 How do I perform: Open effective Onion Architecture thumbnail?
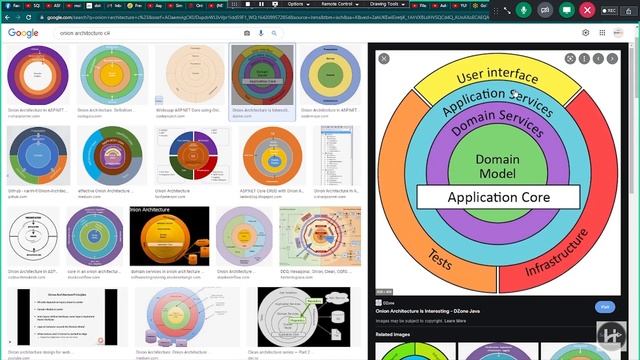click(x=112, y=156)
